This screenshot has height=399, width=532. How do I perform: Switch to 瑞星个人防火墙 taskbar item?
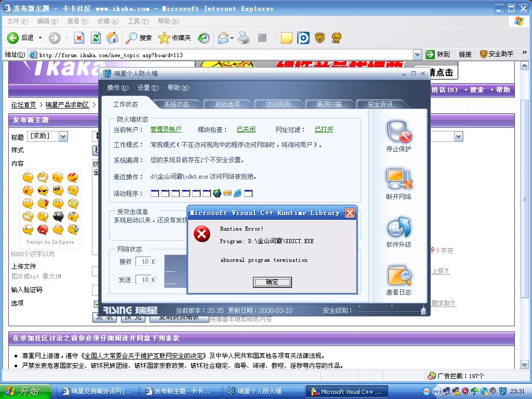[x=264, y=391]
